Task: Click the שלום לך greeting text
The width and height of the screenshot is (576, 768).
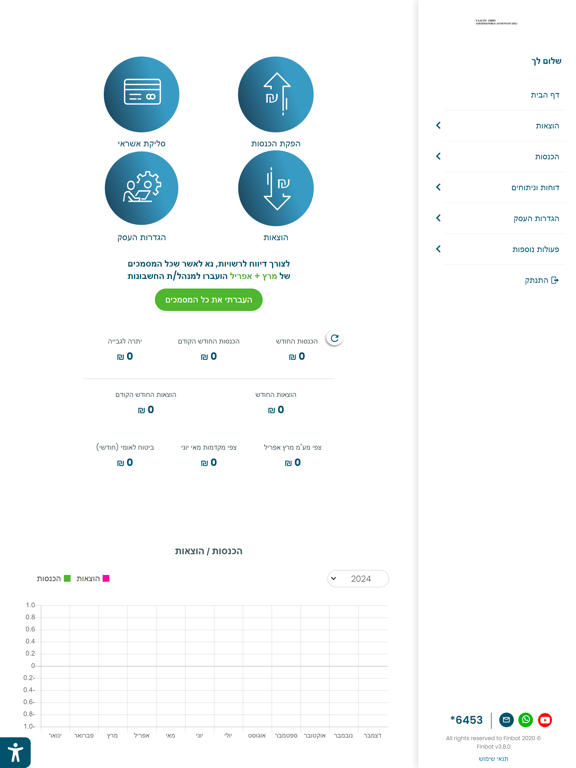Action: 546,61
